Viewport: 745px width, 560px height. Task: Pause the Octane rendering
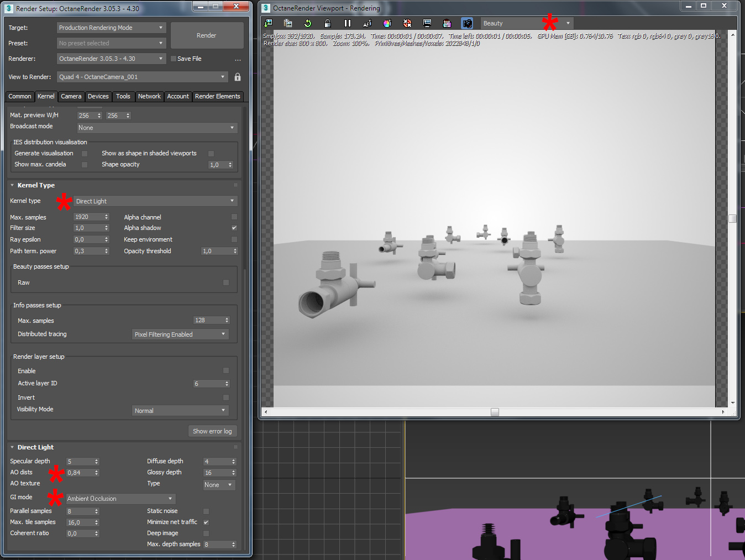[348, 23]
